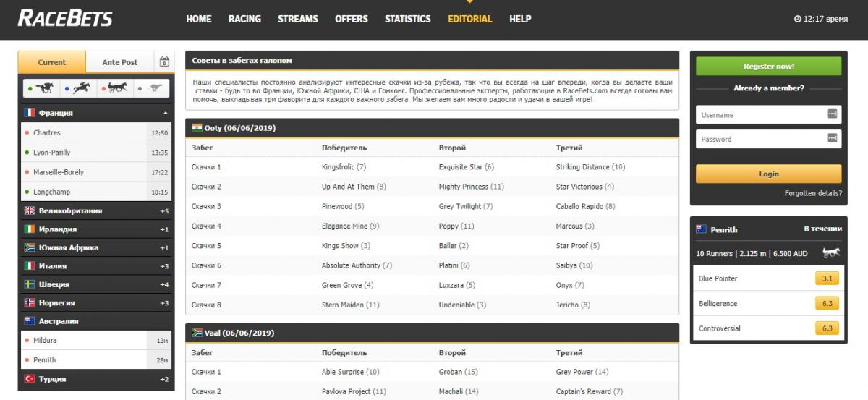Go to the HOME menu
Screen dimensions: 868x400
[199, 19]
